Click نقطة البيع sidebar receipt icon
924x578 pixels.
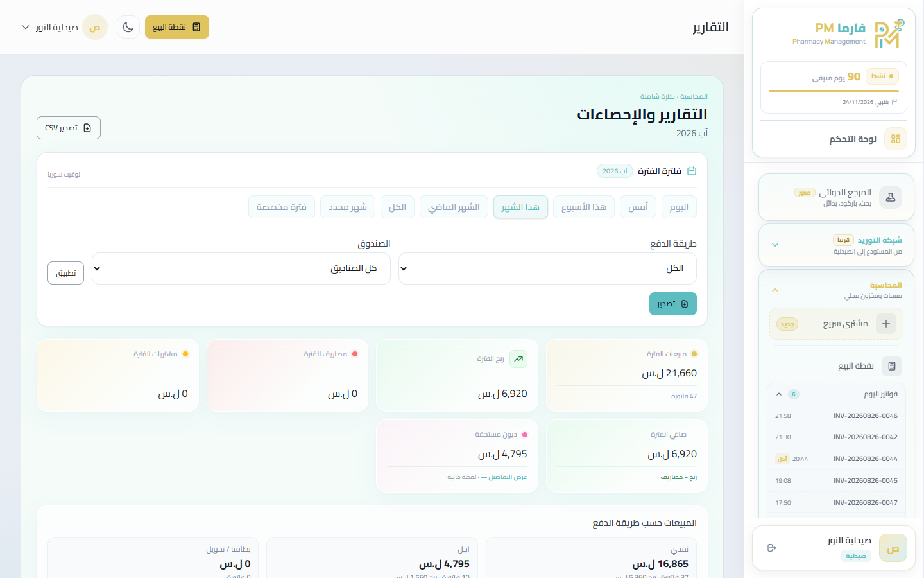[892, 366]
